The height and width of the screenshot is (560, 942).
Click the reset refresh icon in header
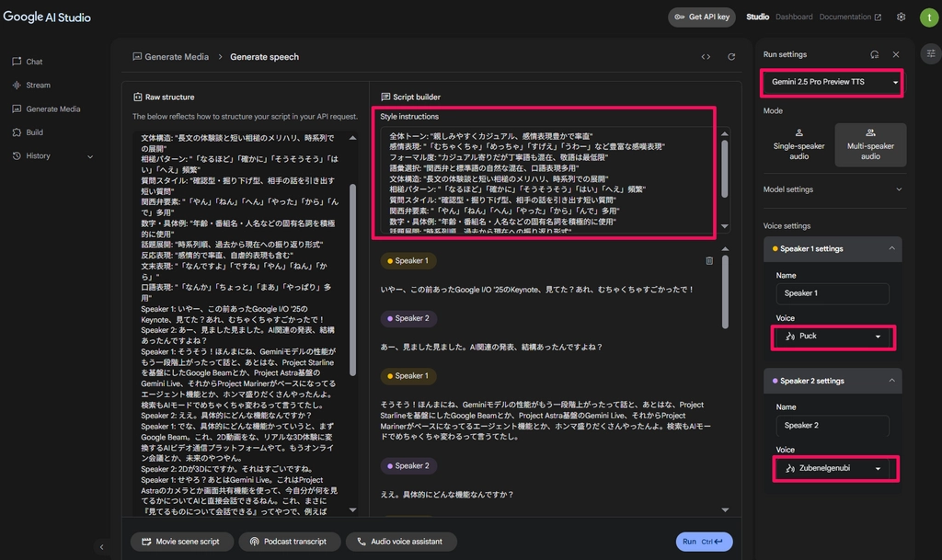click(x=731, y=56)
